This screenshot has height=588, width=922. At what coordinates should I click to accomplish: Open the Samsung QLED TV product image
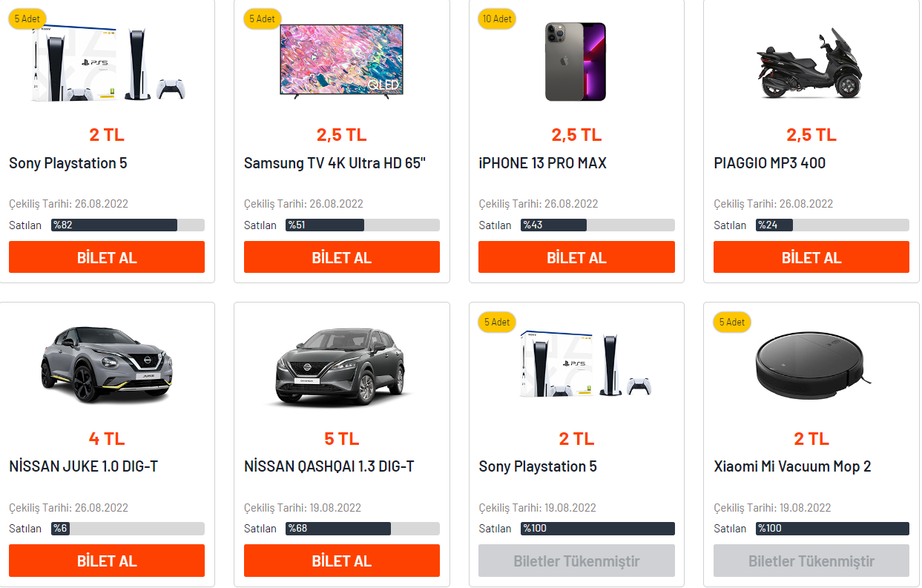341,60
